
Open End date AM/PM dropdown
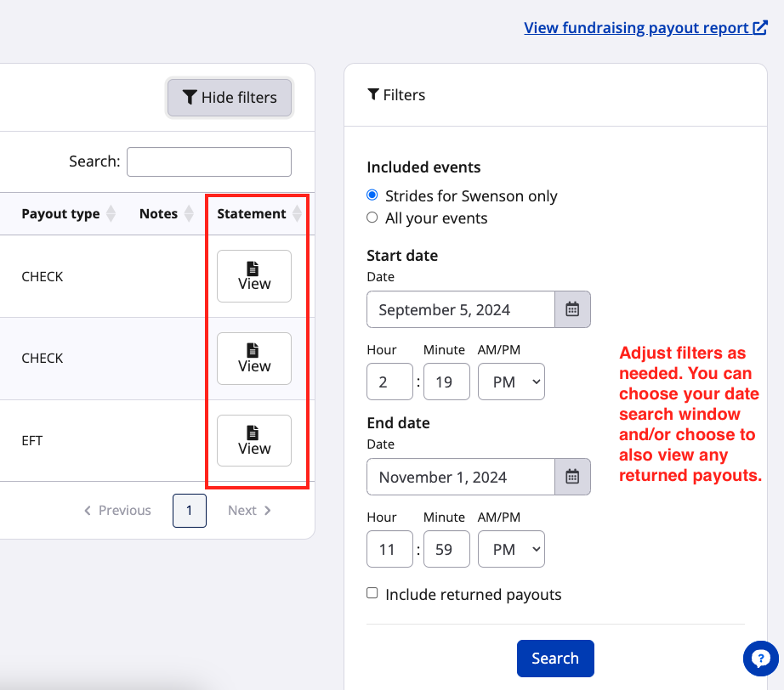coord(511,550)
